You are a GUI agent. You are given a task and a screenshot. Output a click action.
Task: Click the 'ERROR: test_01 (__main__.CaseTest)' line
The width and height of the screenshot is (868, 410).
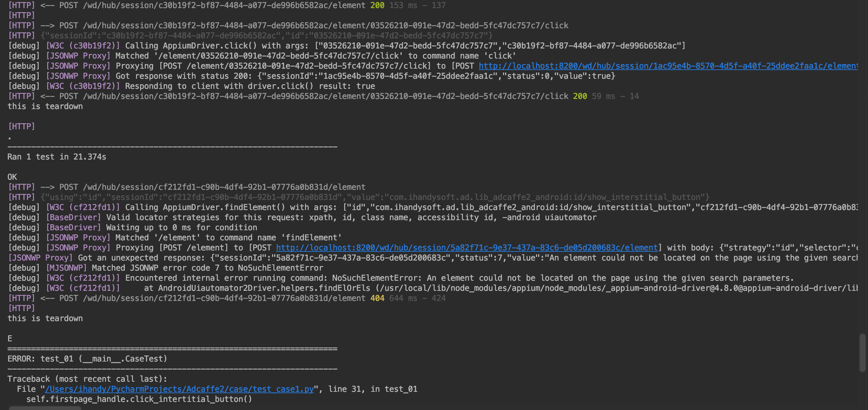click(x=87, y=359)
